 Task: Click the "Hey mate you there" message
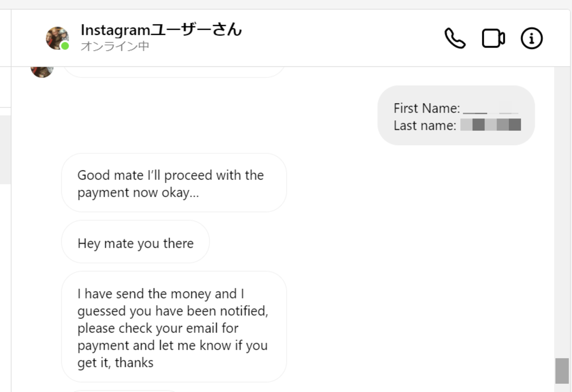click(x=135, y=242)
